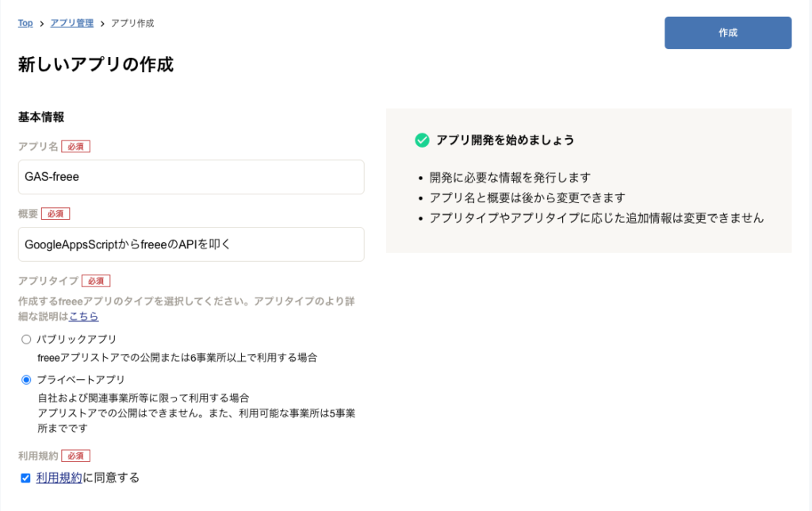Click the 必須 badge next to アプリタイプ
The height and width of the screenshot is (511, 812).
(96, 280)
